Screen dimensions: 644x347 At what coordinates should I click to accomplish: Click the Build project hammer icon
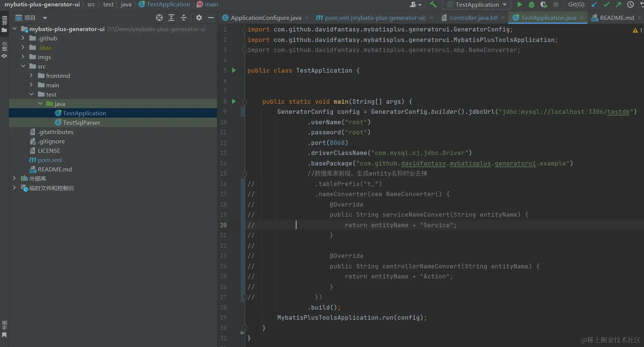point(433,4)
